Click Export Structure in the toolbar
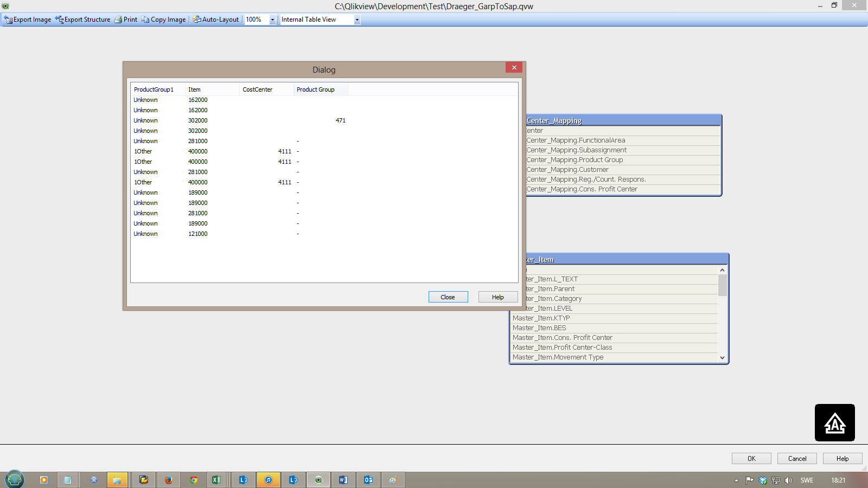The image size is (868, 488). point(82,20)
